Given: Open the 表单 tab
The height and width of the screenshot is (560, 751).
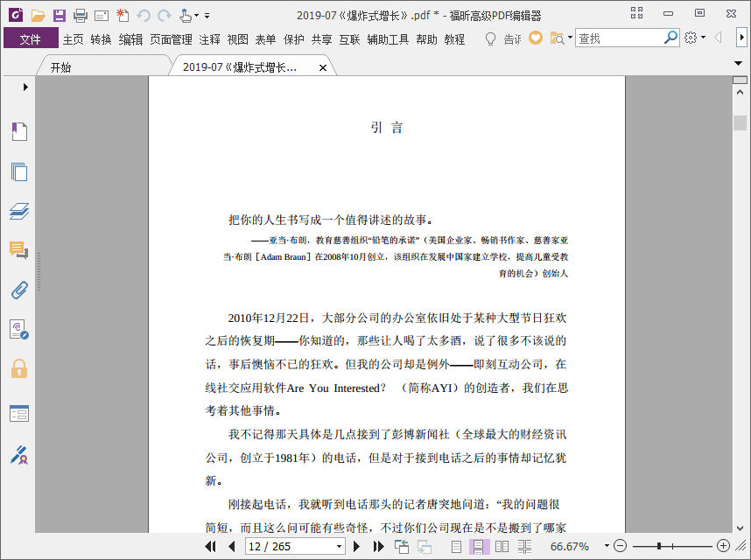Looking at the screenshot, I should 265,39.
